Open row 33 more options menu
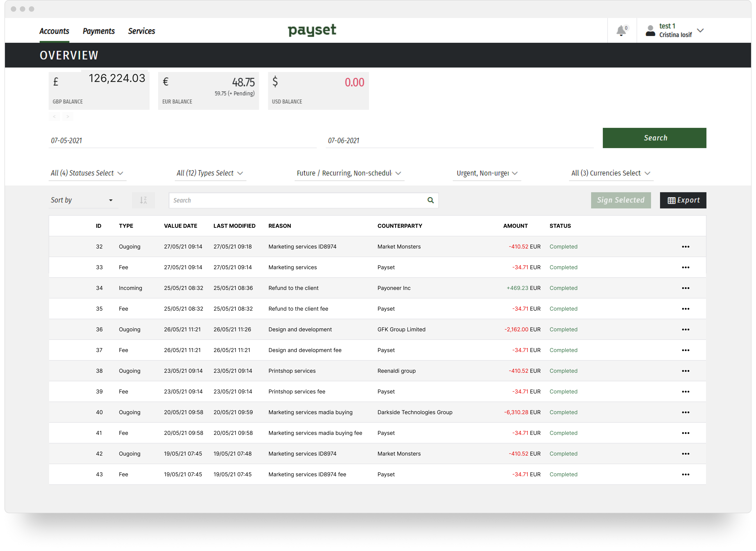756x551 pixels. tap(685, 267)
